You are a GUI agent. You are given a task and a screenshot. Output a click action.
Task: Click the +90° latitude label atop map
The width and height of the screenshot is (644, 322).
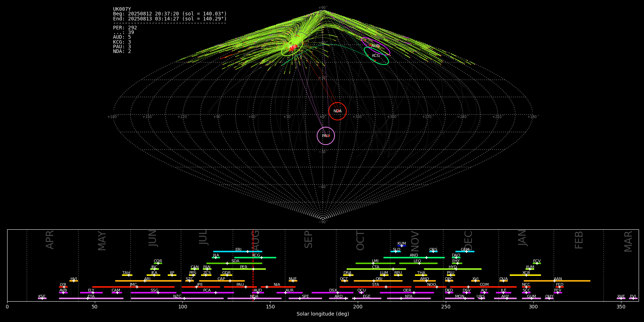point(322,8)
